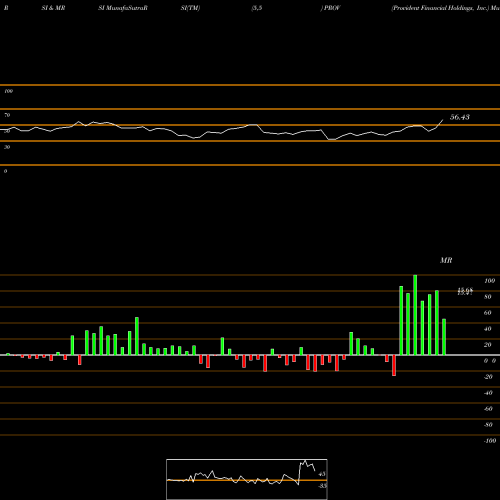Viewport: 500px width, 500px height.
Task: Click the -20 axis label in MR chart
Action: pos(488,377)
